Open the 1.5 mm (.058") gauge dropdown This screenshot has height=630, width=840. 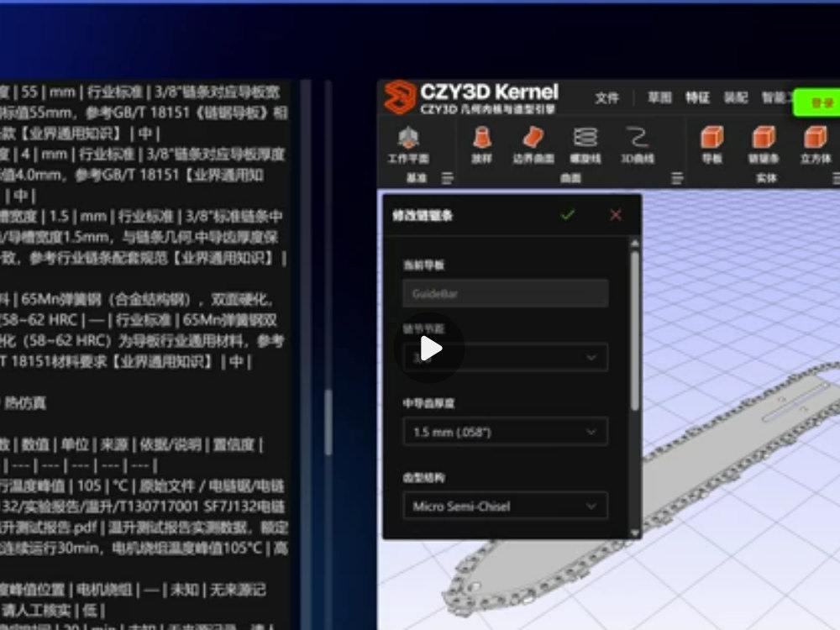tap(505, 432)
